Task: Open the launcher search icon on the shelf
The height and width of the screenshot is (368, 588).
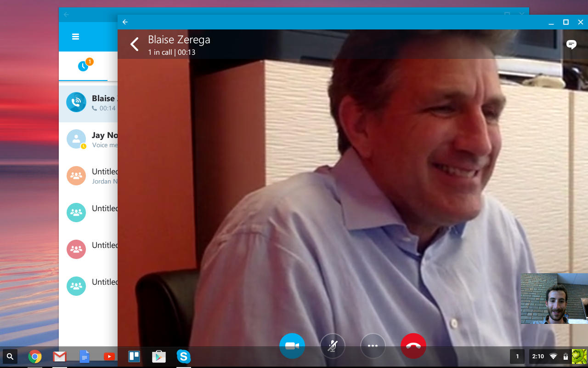Action: tap(10, 356)
